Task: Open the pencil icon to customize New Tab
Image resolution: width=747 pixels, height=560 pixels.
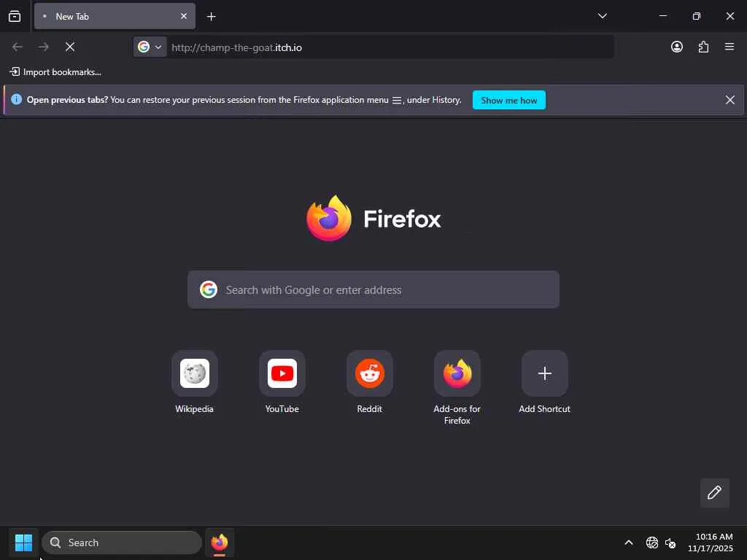Action: click(714, 492)
